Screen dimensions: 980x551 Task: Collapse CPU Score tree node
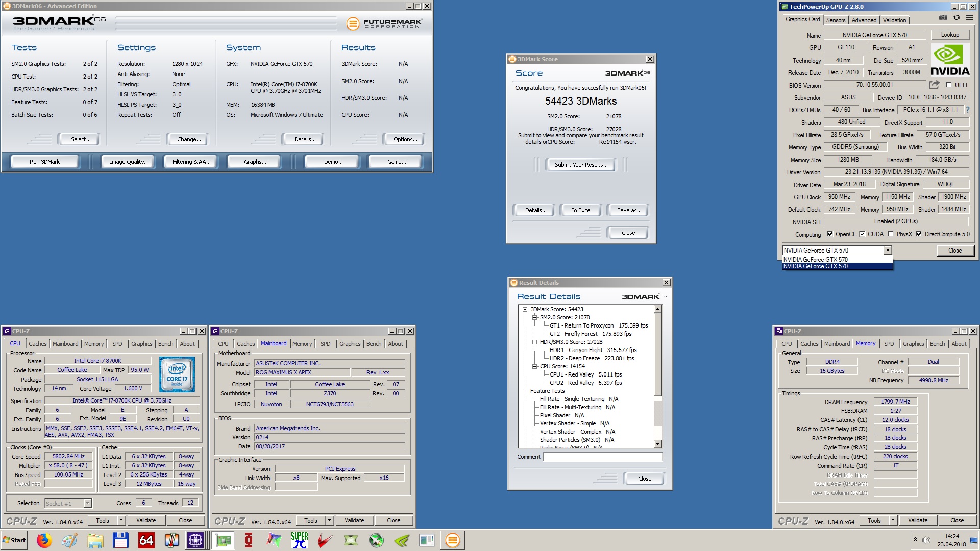point(534,366)
